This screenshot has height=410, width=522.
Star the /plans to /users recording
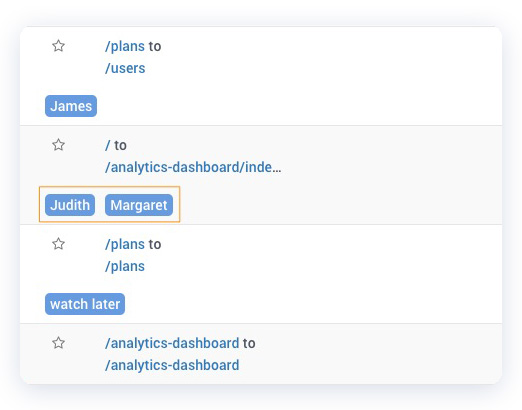[x=58, y=46]
